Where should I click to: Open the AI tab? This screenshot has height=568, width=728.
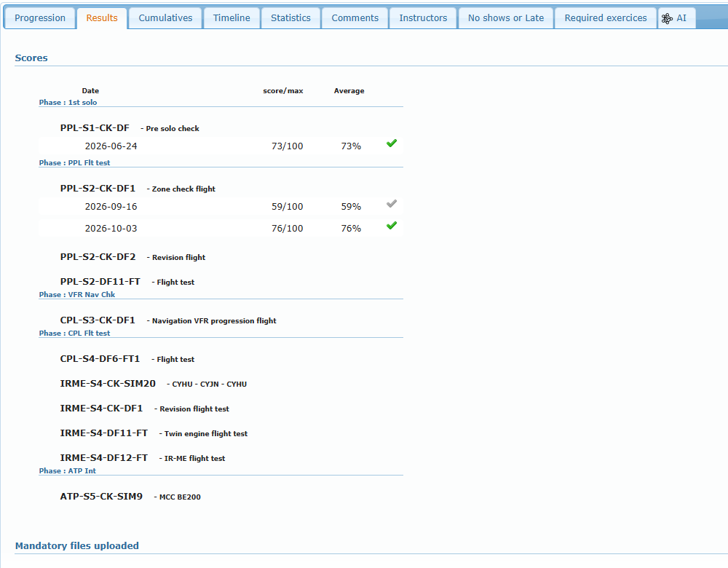coord(676,18)
